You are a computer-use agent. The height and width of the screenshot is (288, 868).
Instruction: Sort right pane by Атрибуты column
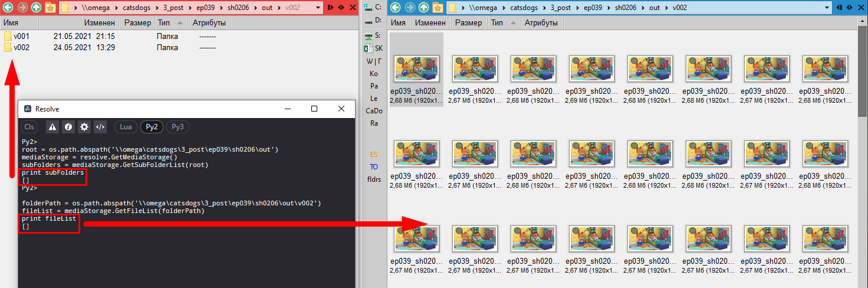pos(542,22)
